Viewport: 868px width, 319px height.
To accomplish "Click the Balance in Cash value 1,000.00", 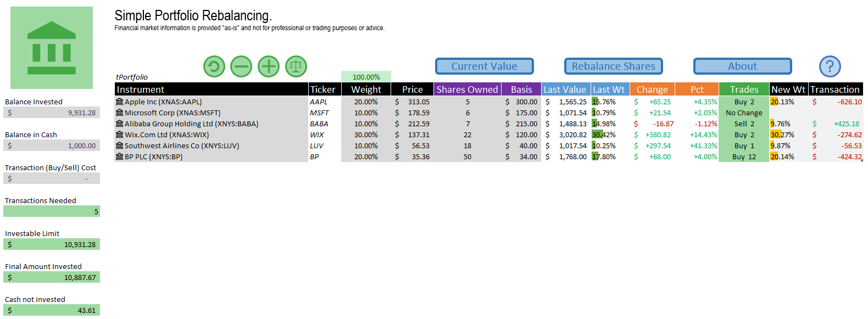I will click(x=52, y=145).
